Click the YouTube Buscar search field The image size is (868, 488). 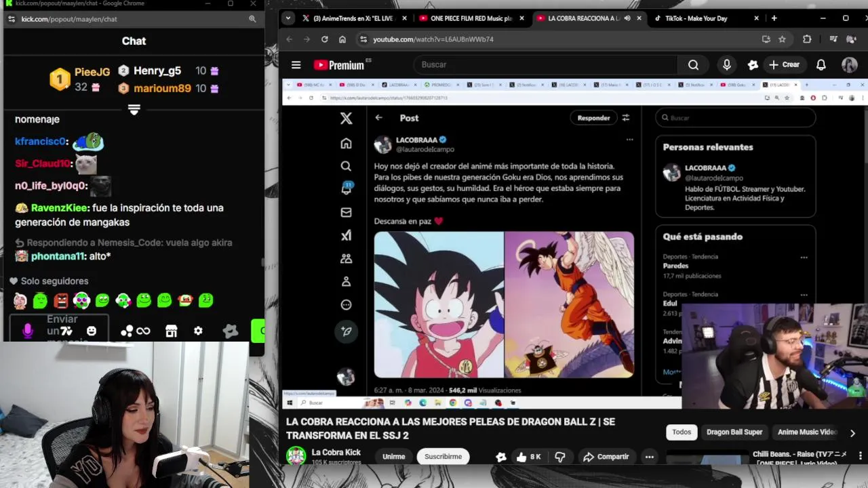(545, 64)
